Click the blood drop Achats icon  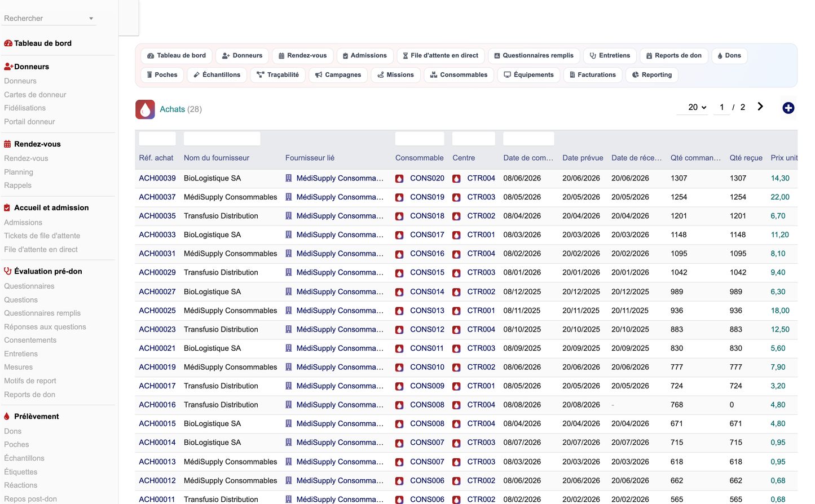[145, 109]
